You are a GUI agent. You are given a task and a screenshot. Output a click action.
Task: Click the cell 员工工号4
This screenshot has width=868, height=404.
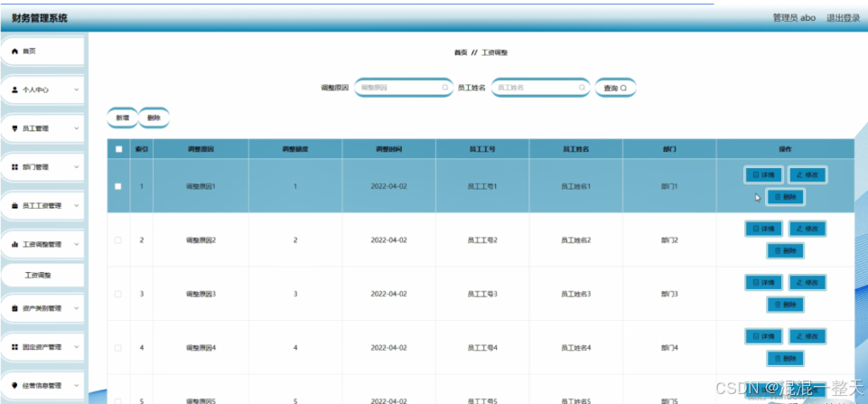[482, 347]
